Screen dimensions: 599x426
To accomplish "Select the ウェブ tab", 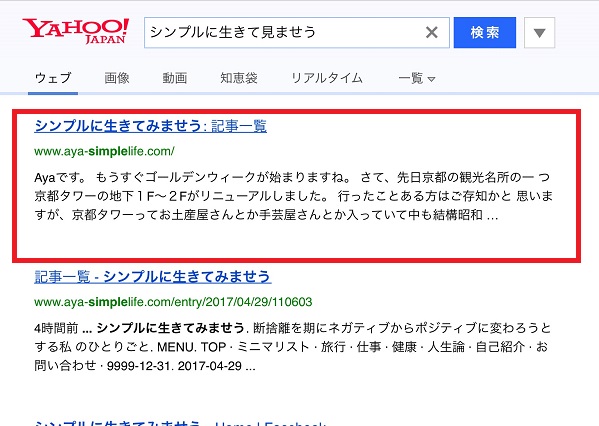I will point(53,78).
